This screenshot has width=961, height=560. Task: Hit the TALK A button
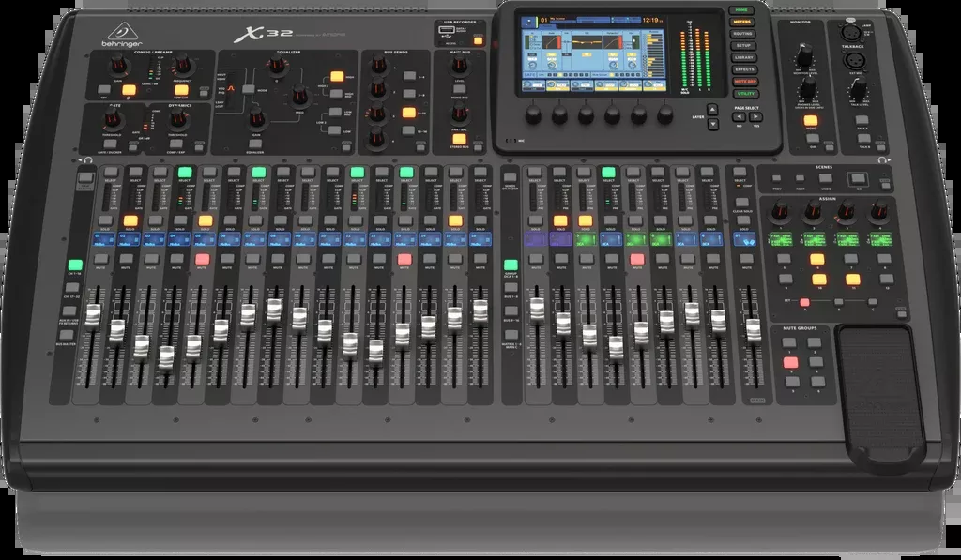[x=862, y=121]
